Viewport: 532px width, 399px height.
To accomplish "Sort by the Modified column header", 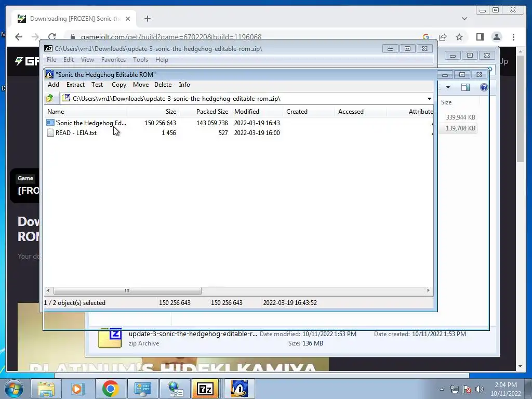I will (257, 112).
